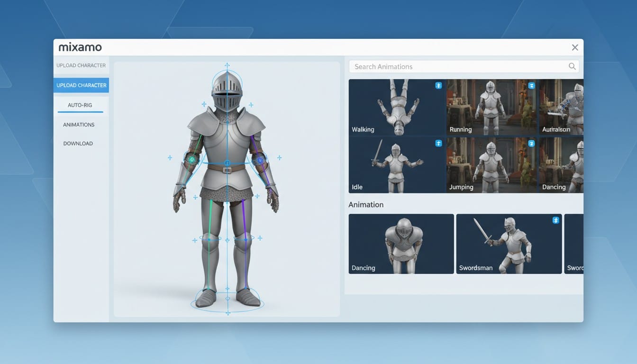Select the knee joint marker on the green leg bone
Viewport: 637px width, 364px height.
point(209,240)
